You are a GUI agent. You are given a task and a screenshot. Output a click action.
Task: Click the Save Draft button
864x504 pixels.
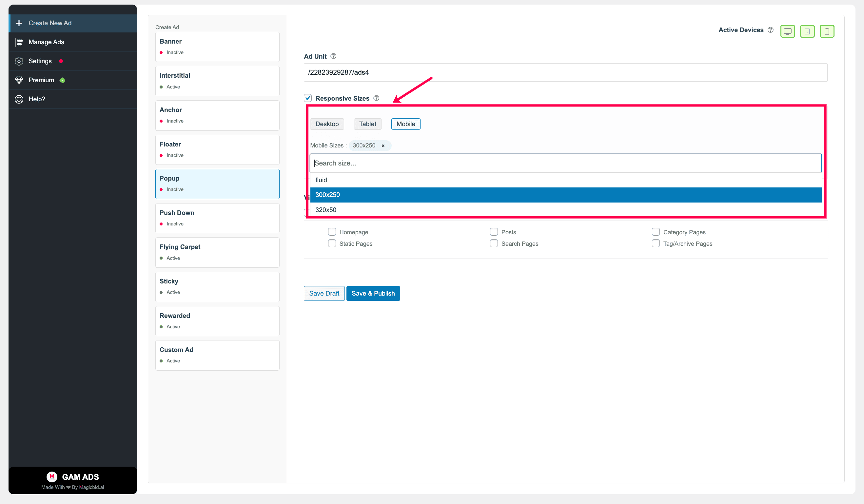coord(324,294)
